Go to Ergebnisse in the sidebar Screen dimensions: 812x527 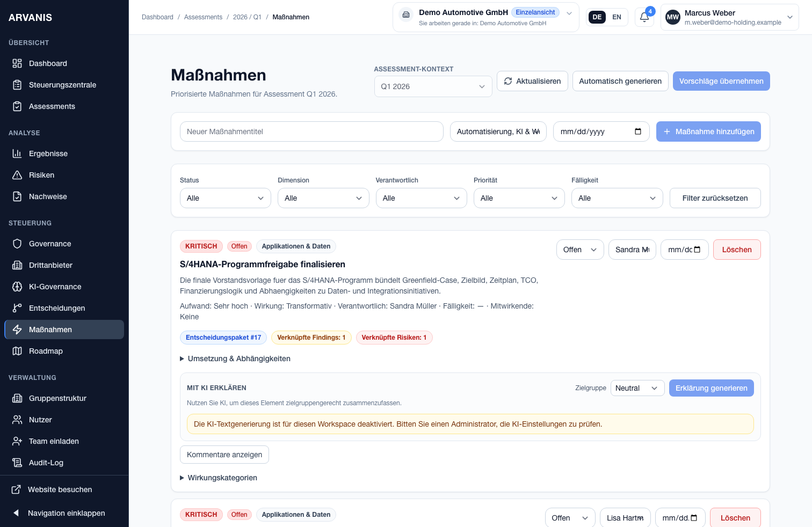(48, 153)
